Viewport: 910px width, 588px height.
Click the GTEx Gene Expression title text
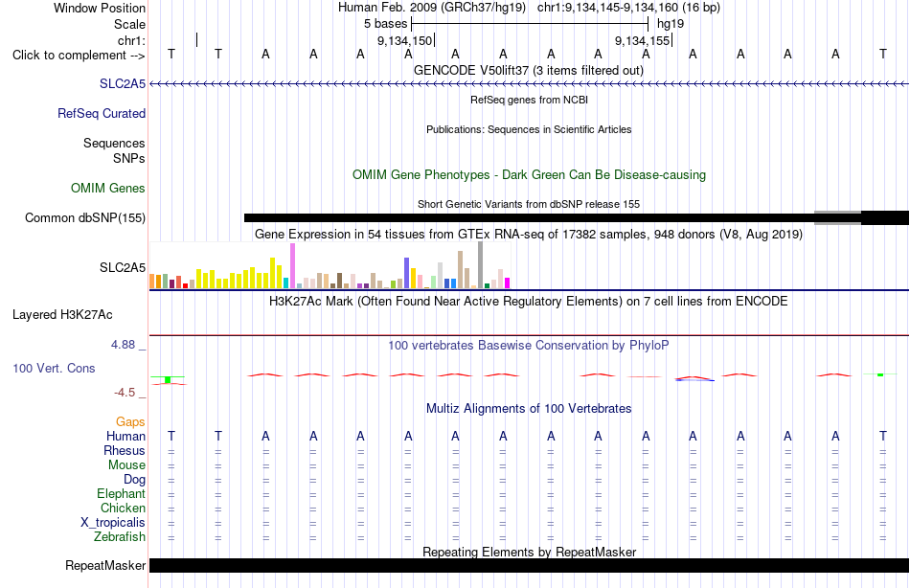click(529, 234)
